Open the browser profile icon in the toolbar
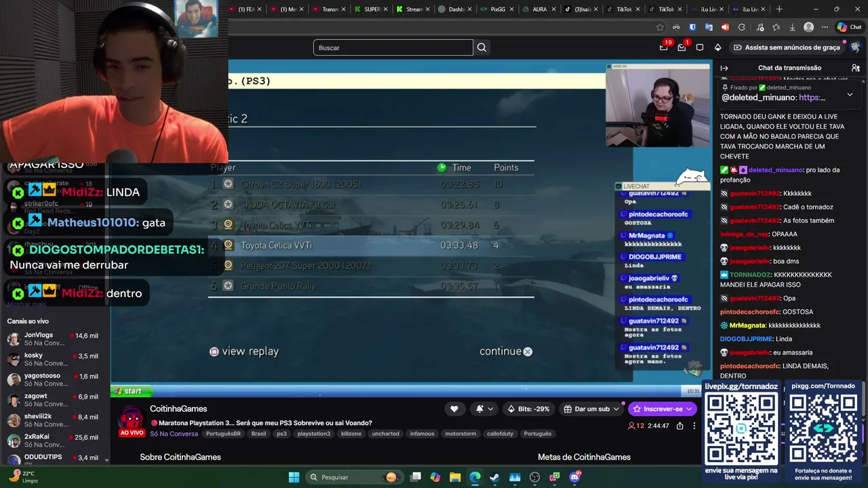Viewport: 868px width, 488px height. pos(808,27)
